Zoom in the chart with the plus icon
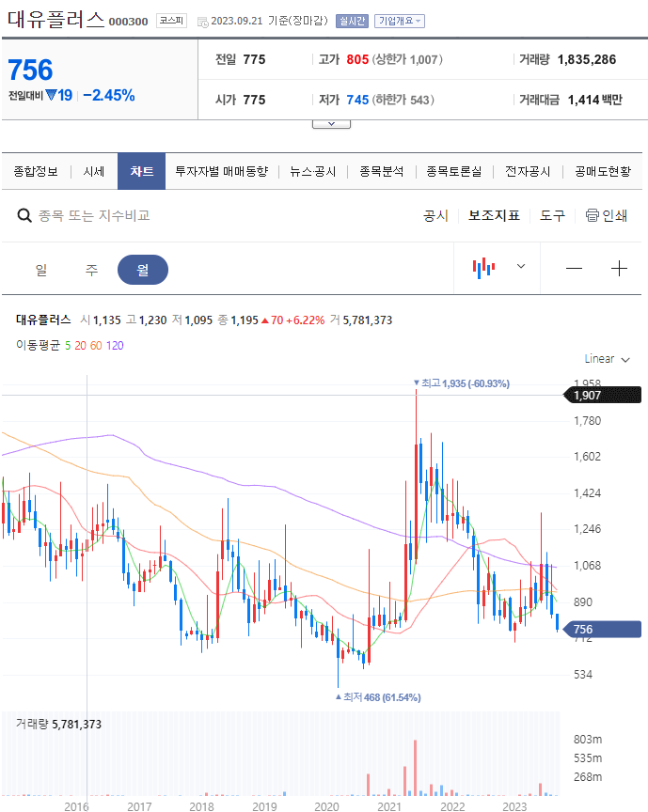Image resolution: width=648 pixels, height=812 pixels. coord(619,268)
